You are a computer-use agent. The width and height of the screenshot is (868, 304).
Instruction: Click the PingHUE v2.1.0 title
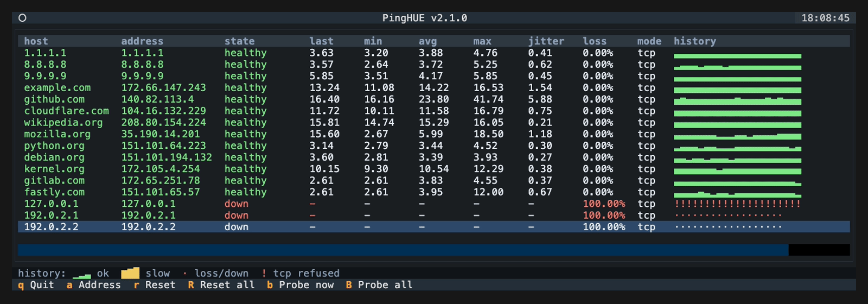[425, 18]
